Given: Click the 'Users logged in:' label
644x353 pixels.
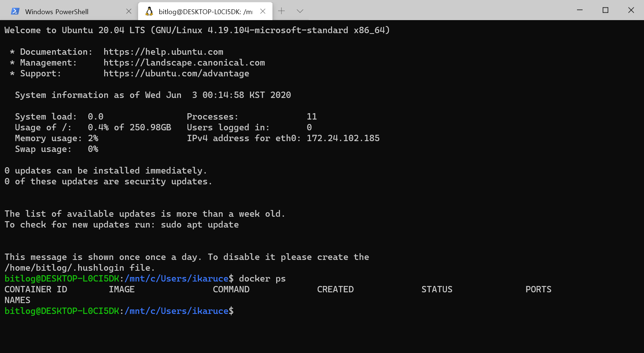Looking at the screenshot, I should point(228,127).
